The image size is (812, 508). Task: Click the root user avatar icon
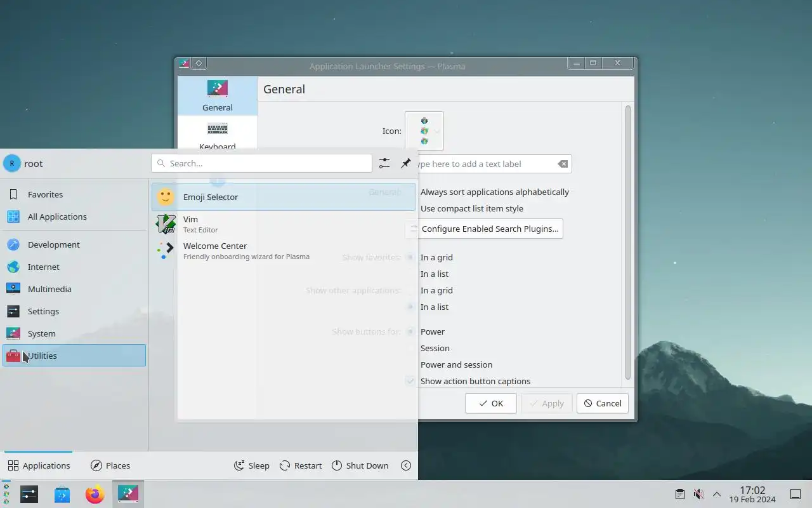[x=12, y=163]
